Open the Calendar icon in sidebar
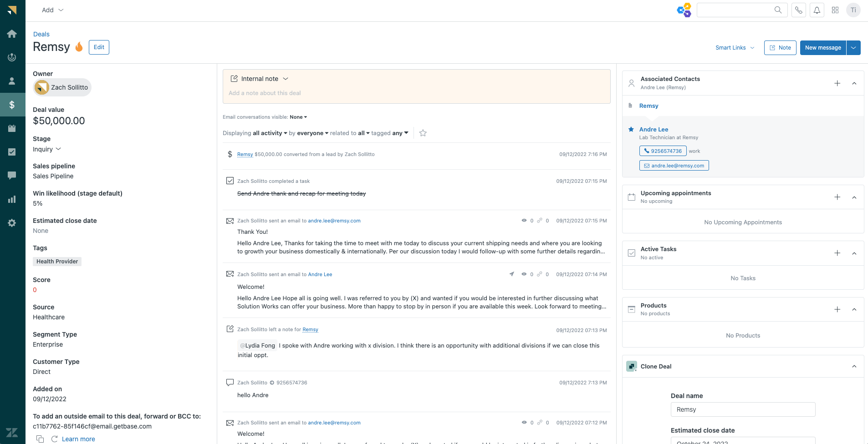The image size is (868, 444). coord(12,128)
